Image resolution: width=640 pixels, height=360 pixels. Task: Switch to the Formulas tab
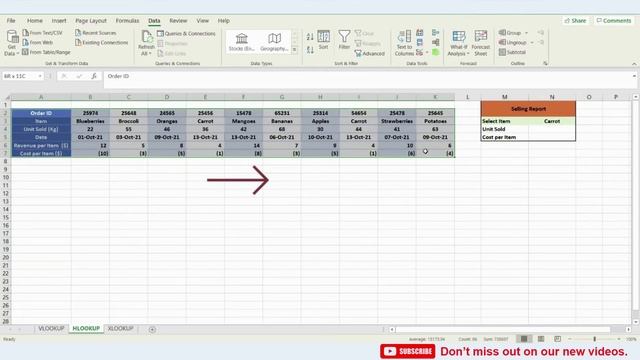(x=127, y=20)
